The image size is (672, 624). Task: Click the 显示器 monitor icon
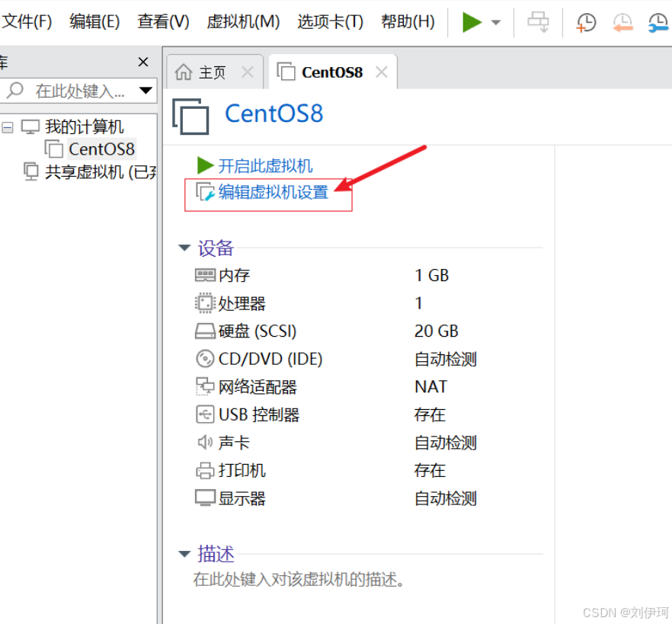tap(205, 498)
